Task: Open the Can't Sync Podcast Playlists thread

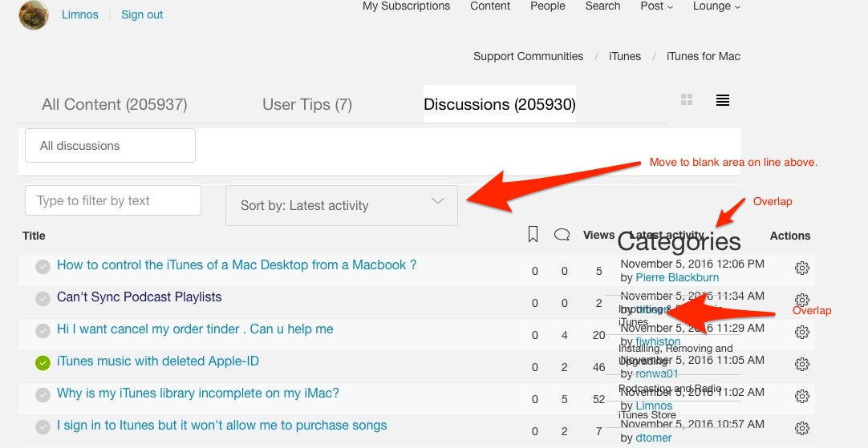Action: 139,297
